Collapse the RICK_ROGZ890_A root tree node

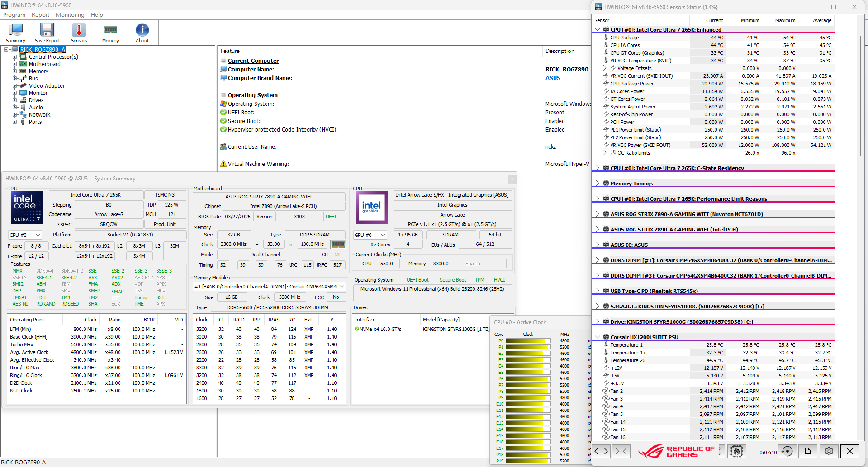[x=6, y=50]
